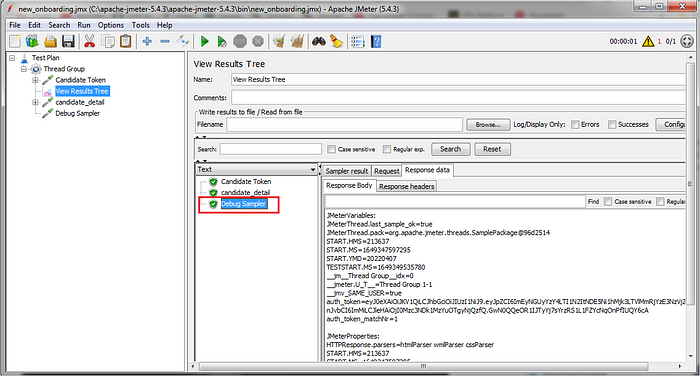
Task: Open the Templates toolbar icon
Action: tap(32, 42)
